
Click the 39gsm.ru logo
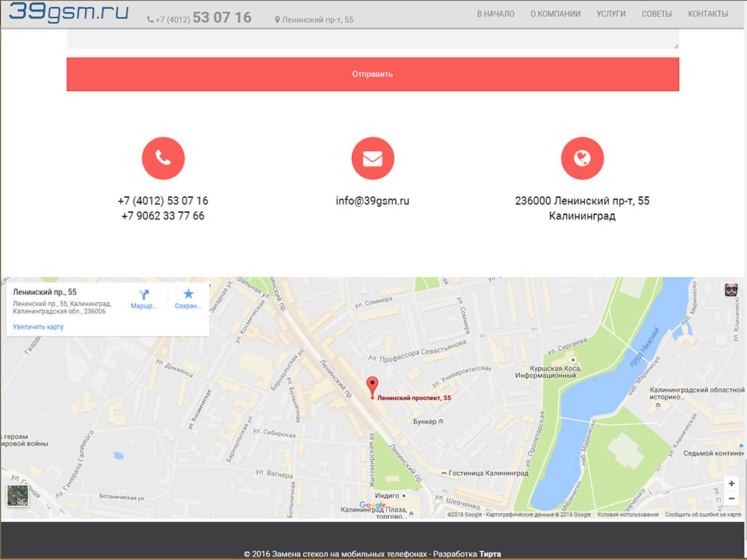click(69, 11)
